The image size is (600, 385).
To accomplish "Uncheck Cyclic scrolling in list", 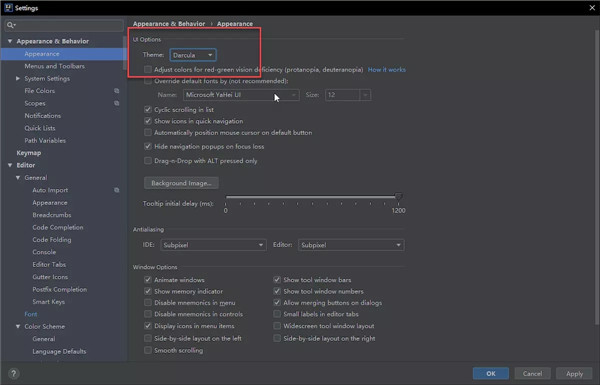I will coord(148,109).
